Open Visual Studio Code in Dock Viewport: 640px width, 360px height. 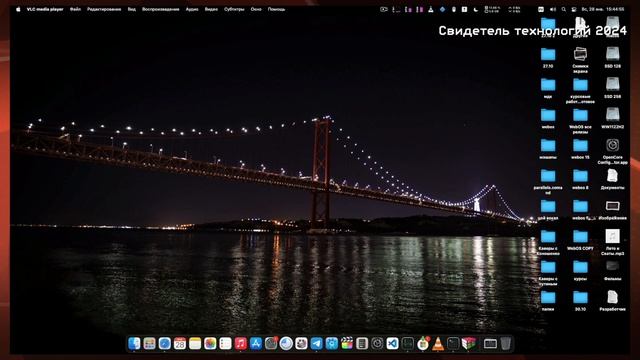[x=392, y=344]
